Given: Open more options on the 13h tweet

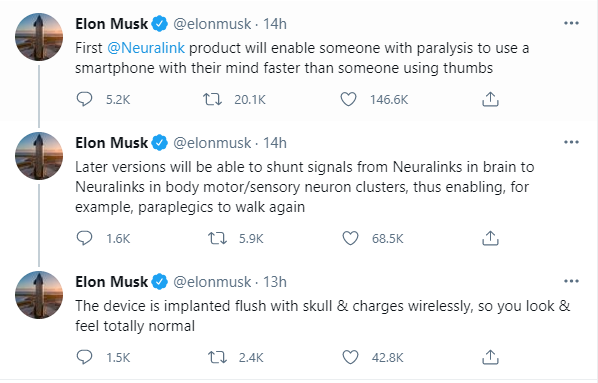Looking at the screenshot, I should click(x=571, y=281).
